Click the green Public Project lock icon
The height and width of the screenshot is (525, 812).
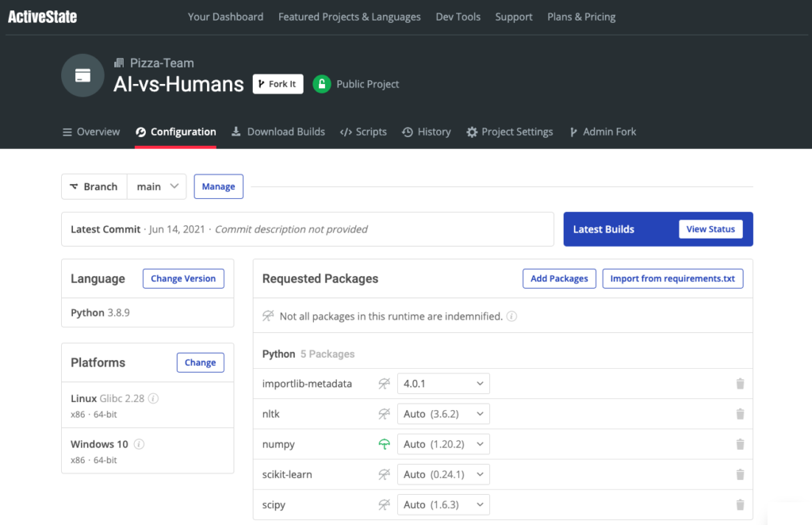[322, 84]
